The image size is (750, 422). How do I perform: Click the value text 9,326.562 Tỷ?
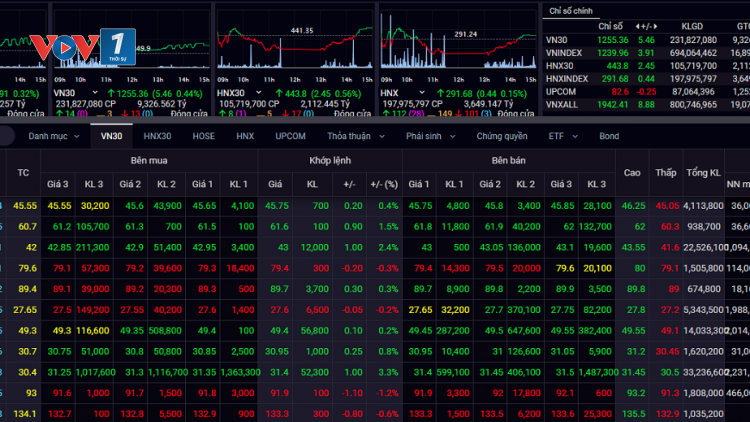pos(162,104)
